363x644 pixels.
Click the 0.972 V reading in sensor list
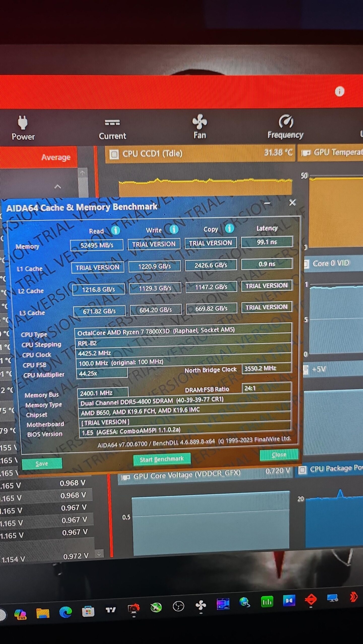(76, 556)
